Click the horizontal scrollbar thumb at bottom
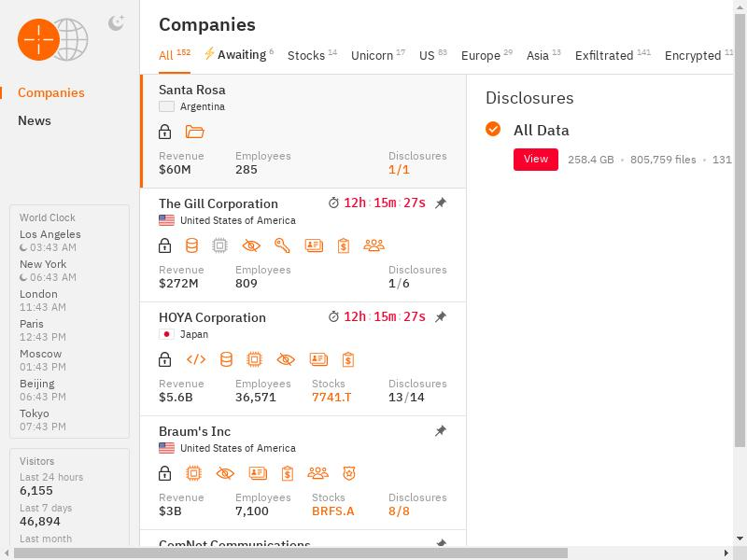 pos(290,553)
